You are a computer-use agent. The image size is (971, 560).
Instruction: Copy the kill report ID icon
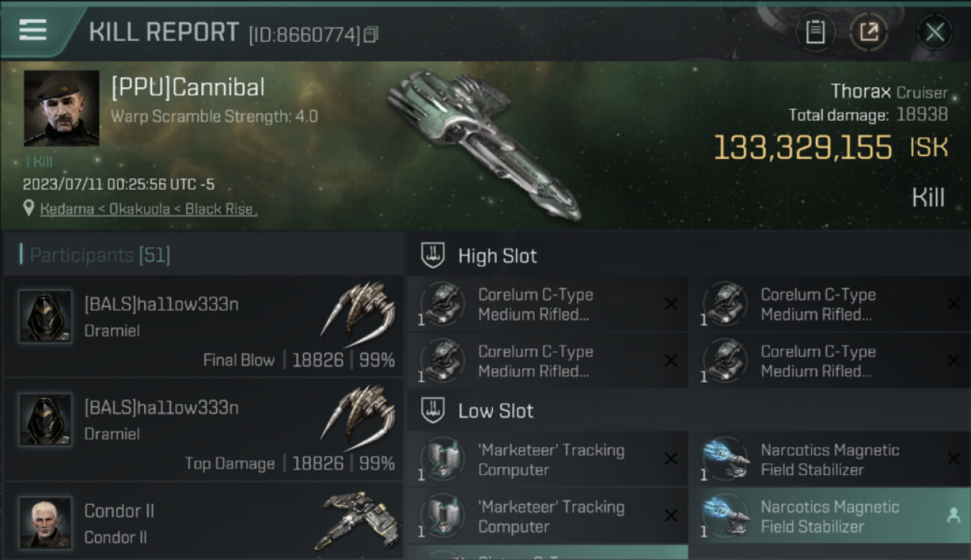click(x=371, y=34)
